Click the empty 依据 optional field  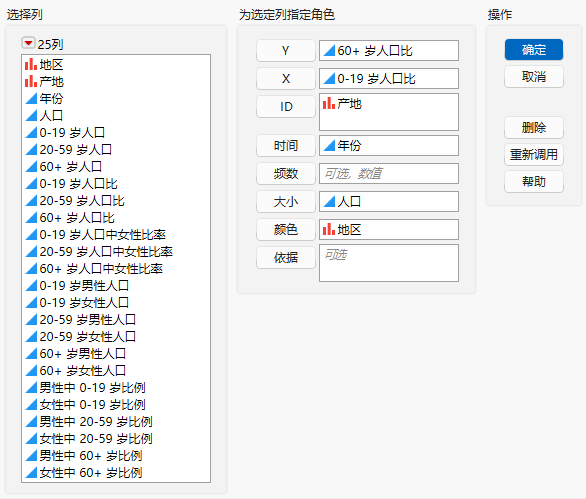coord(389,263)
